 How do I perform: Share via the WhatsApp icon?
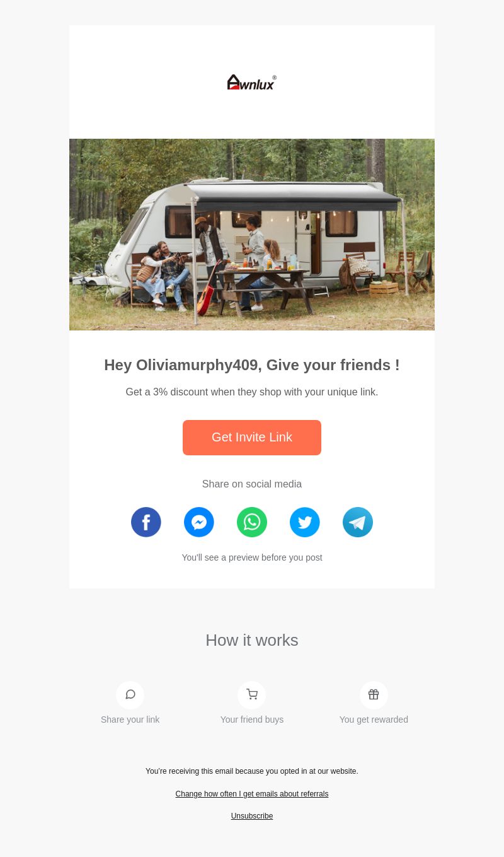[252, 522]
